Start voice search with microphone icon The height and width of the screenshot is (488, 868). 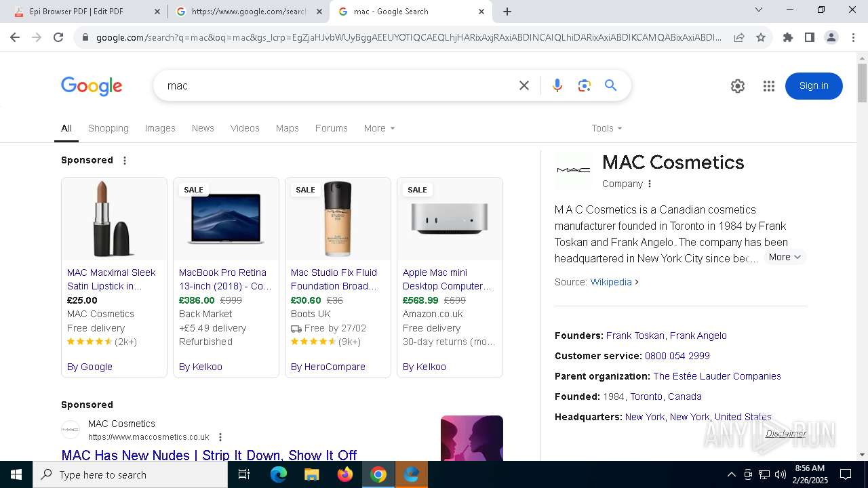[557, 85]
